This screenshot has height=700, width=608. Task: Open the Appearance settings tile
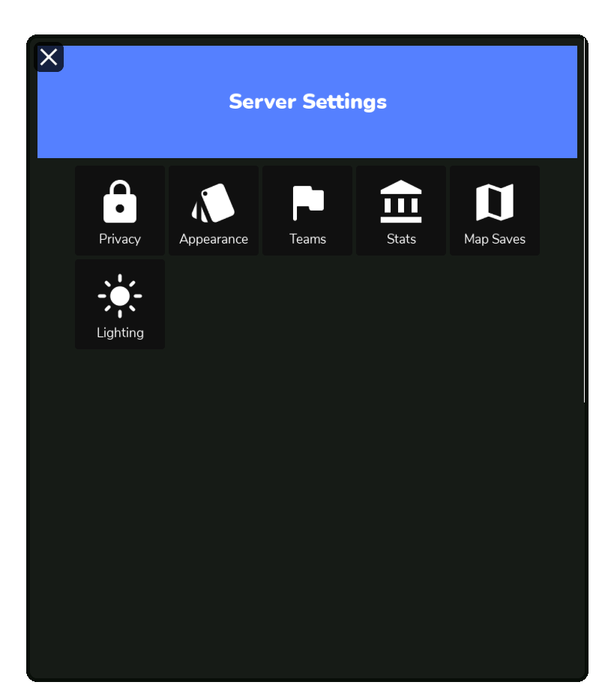[214, 211]
